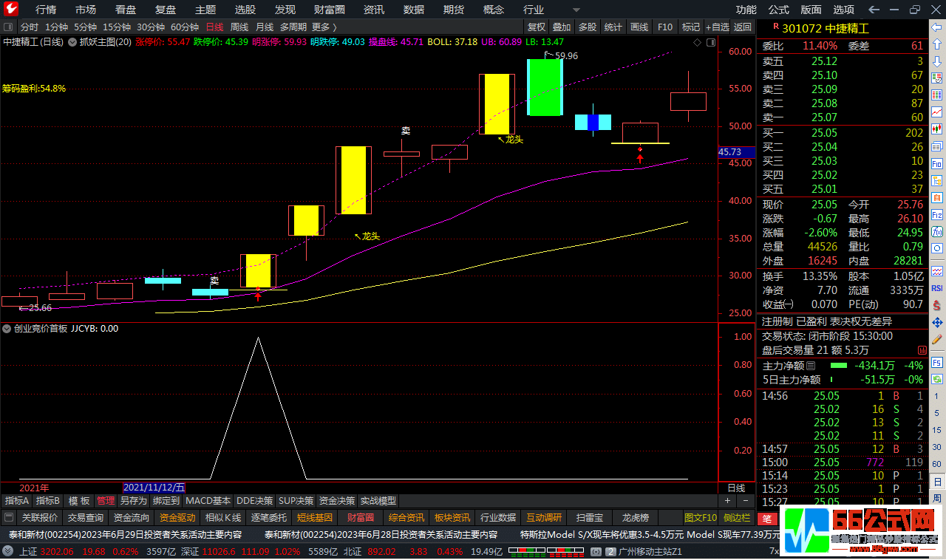
Task: Open the 行情 menu
Action: tap(46, 10)
